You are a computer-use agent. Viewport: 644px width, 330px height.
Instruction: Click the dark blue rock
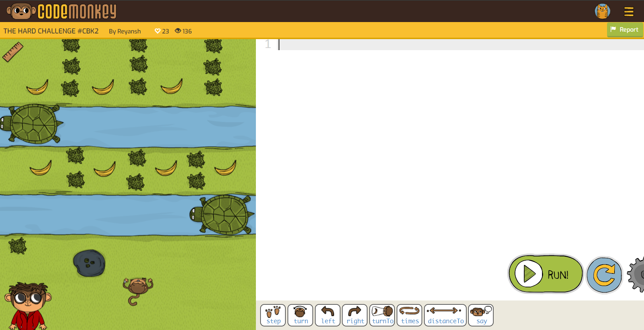tap(89, 263)
